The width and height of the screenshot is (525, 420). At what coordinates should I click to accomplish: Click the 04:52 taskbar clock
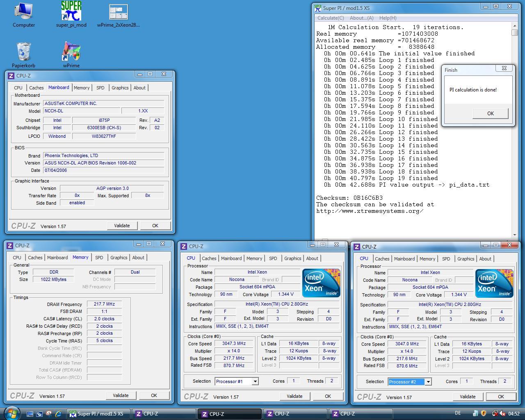click(x=514, y=413)
